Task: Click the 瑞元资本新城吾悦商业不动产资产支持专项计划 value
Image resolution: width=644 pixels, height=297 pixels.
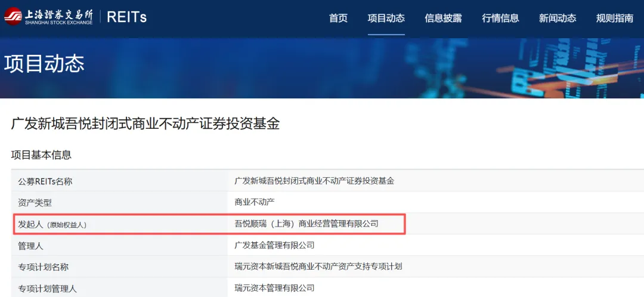Action: [x=318, y=267]
